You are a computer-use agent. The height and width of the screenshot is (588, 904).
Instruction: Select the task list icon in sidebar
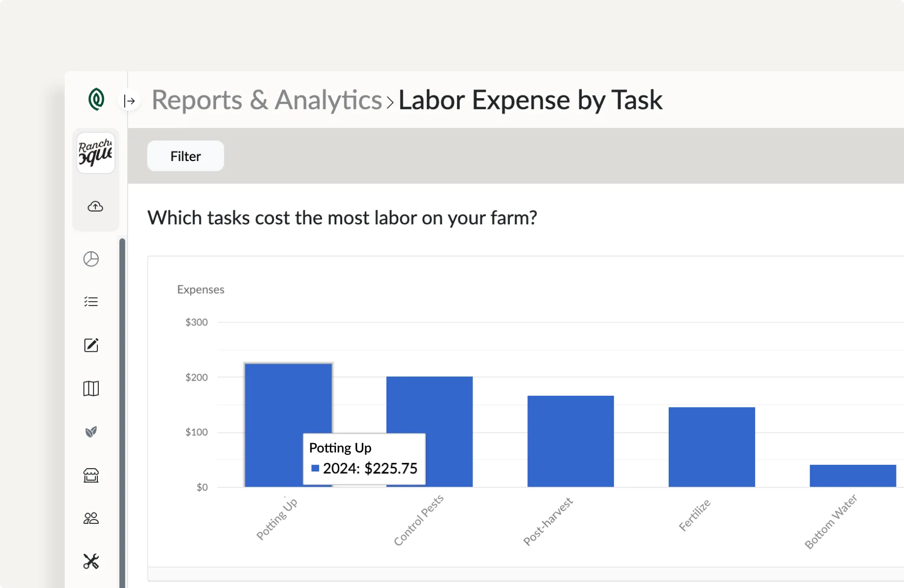coord(91,301)
